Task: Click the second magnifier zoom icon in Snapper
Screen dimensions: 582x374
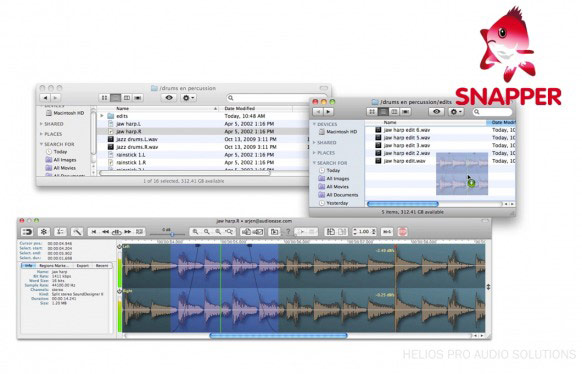Action: click(x=206, y=232)
